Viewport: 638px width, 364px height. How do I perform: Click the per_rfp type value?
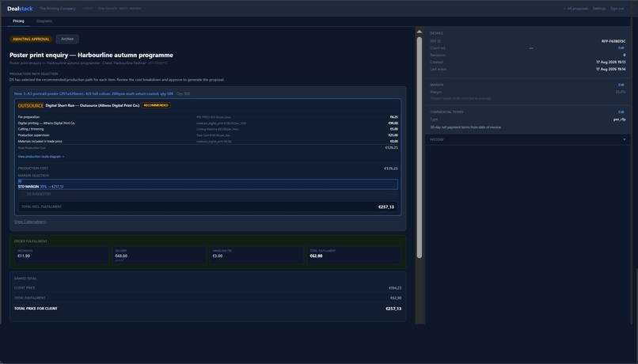pos(620,119)
